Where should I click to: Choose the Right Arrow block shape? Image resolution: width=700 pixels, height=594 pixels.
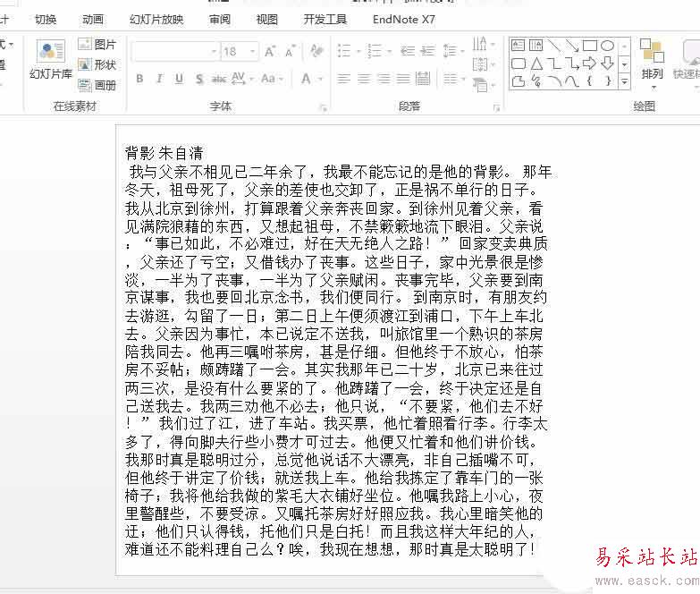point(590,64)
